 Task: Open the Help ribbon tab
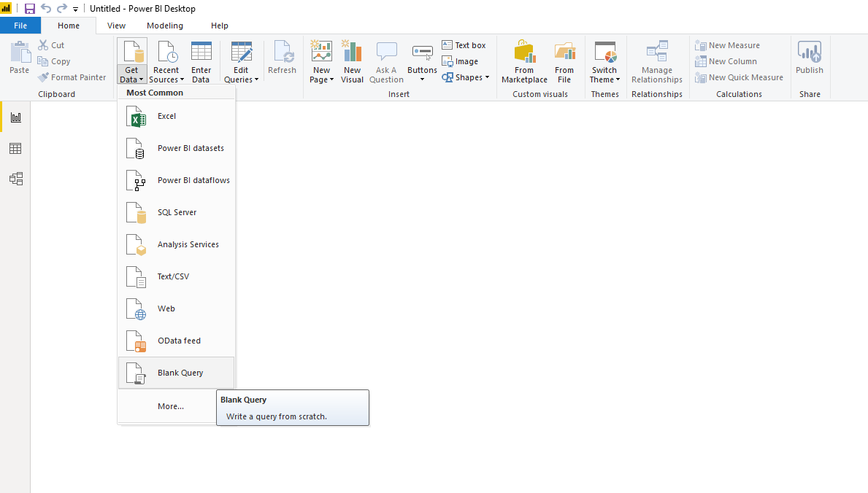coord(220,26)
